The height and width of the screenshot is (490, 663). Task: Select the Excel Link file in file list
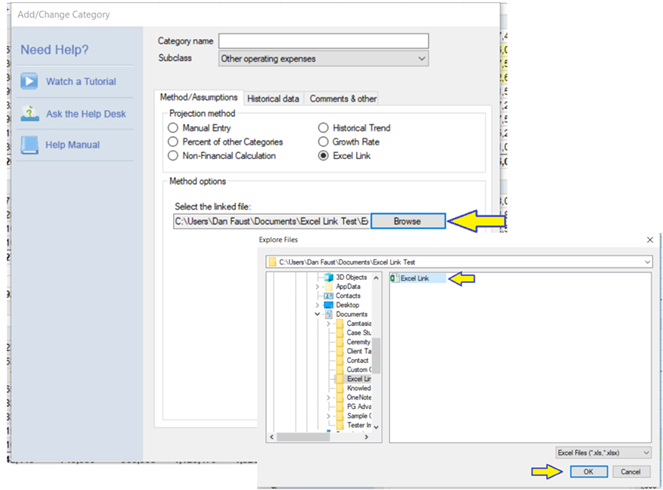click(412, 278)
